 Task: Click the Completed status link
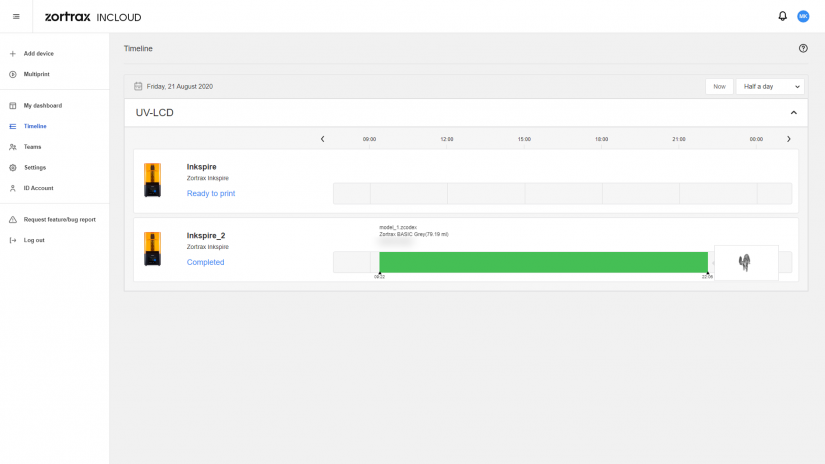205,262
